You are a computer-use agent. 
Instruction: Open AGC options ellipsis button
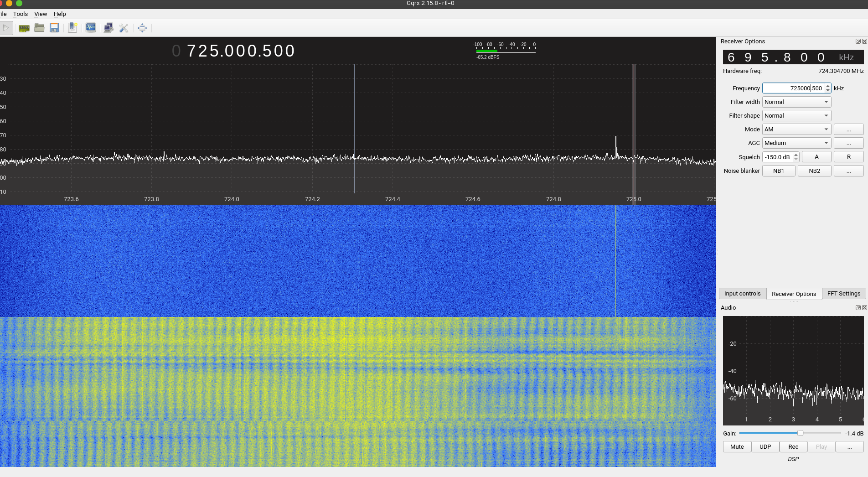848,143
